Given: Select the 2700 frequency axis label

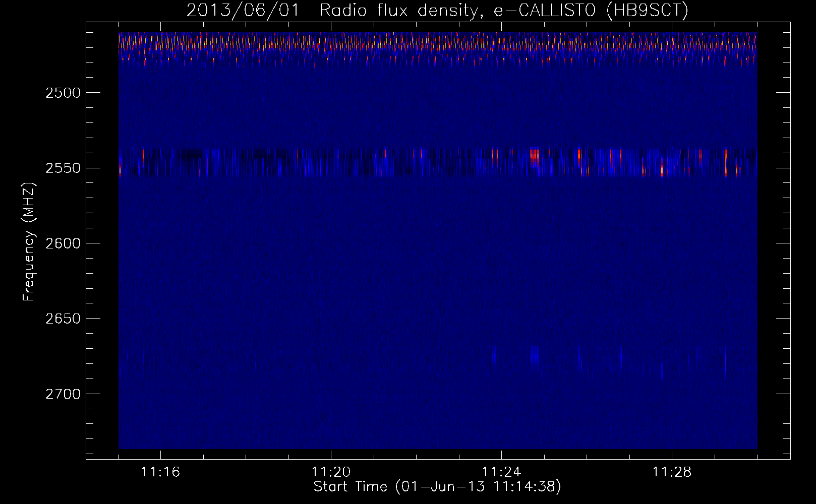Looking at the screenshot, I should [63, 394].
